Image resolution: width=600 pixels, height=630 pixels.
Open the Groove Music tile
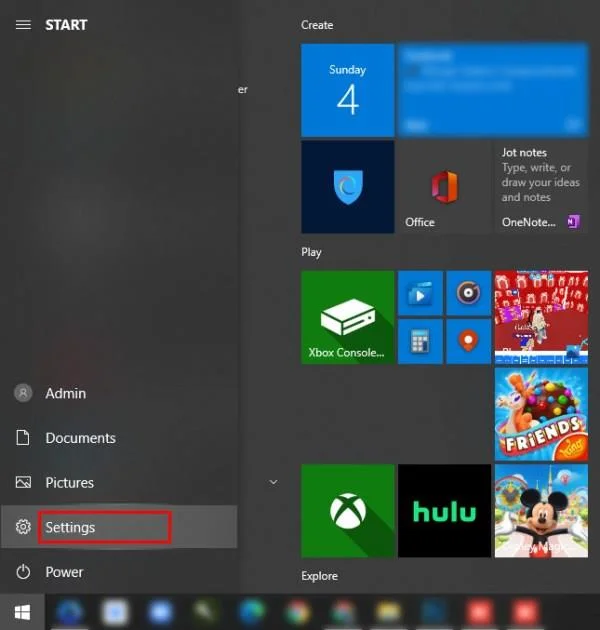[469, 293]
